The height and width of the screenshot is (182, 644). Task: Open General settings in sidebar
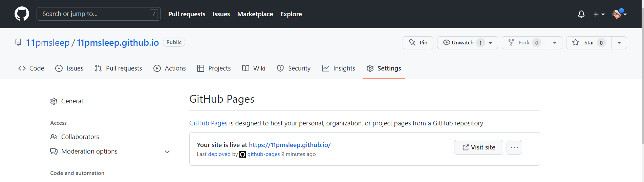(110, 101)
